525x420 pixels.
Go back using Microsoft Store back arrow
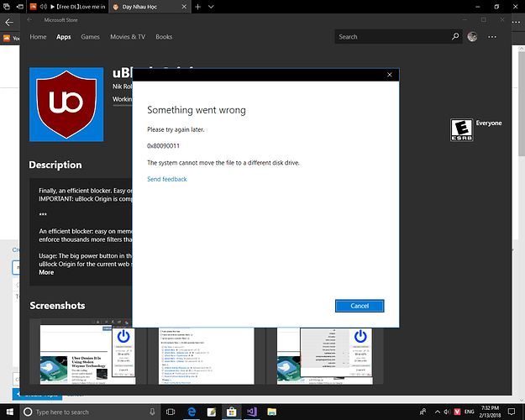pos(29,20)
